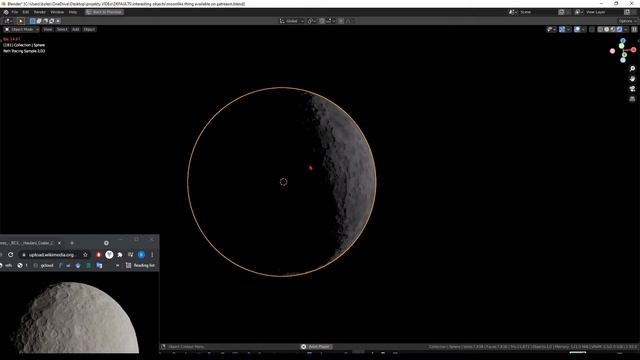Open the gcloud bookmark in Chrome
Screen dimensions: 640x360
tap(44, 265)
